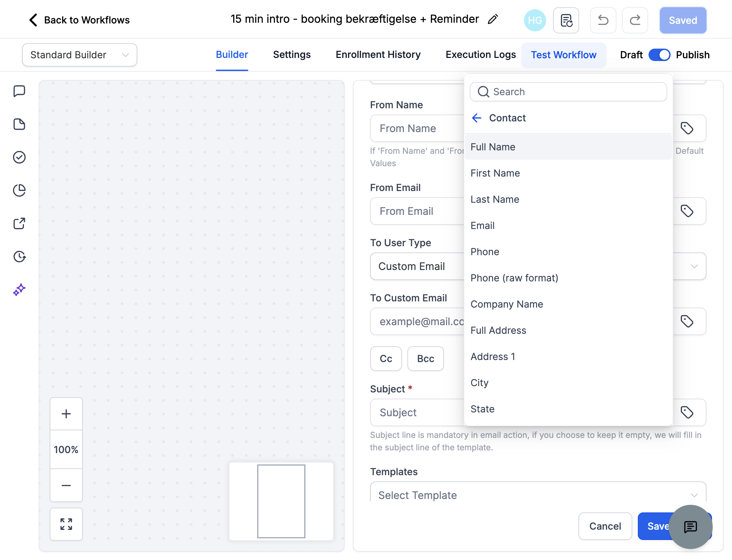Click the Test Workflow button
Screen dimensions: 732x560
(564, 55)
